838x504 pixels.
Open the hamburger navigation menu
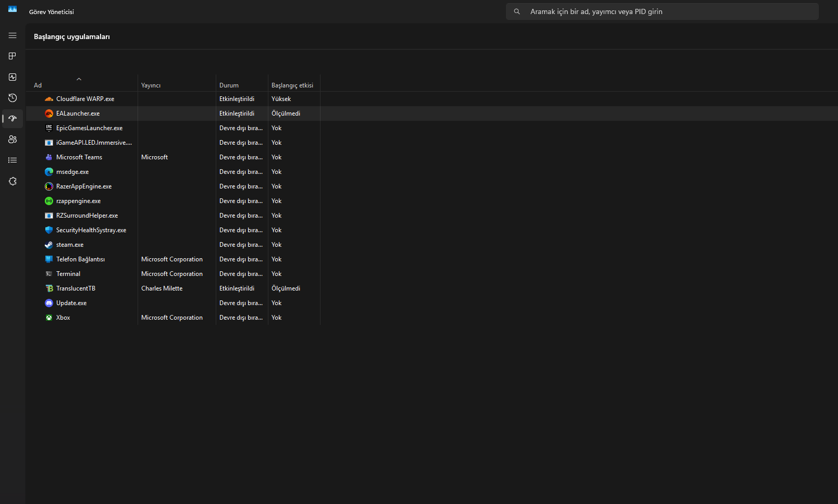click(13, 35)
